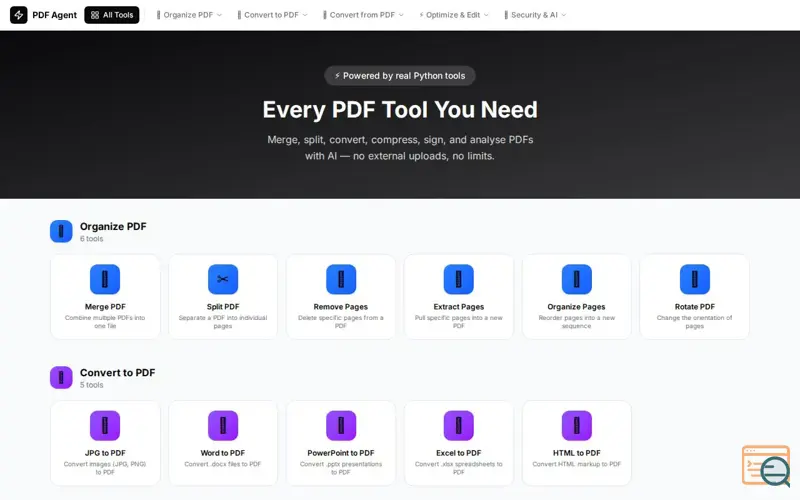800x500 pixels.
Task: Expand the Security & AI menu
Action: (535, 15)
